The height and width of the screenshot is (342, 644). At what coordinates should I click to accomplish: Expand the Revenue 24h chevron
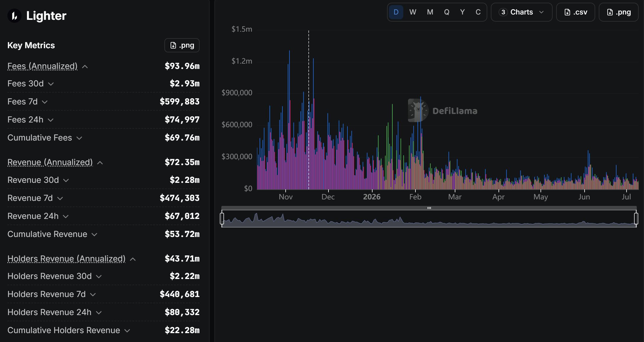point(66,217)
